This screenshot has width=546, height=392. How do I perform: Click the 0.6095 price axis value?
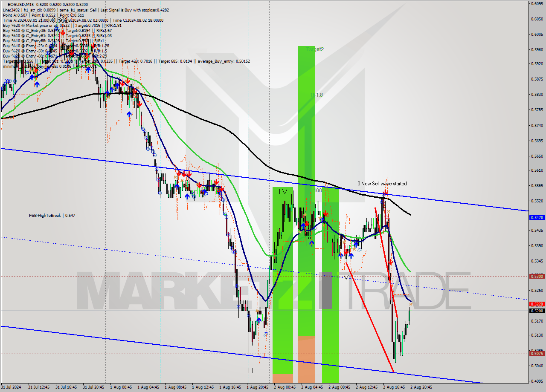pyautogui.click(x=537, y=3)
